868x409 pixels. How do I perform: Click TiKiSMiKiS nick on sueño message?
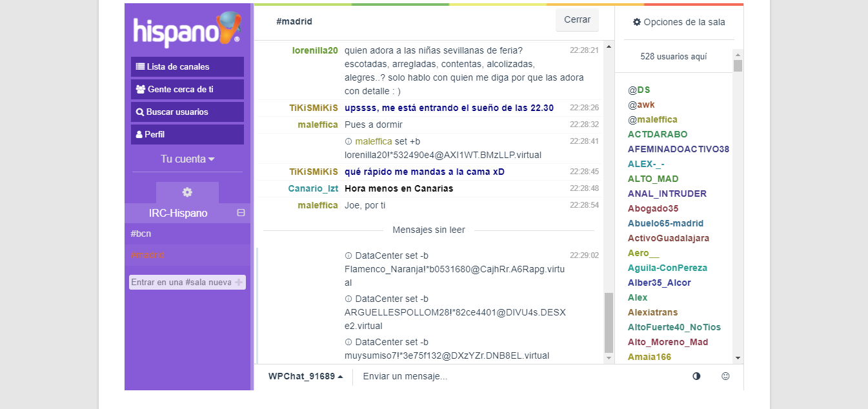click(x=314, y=108)
